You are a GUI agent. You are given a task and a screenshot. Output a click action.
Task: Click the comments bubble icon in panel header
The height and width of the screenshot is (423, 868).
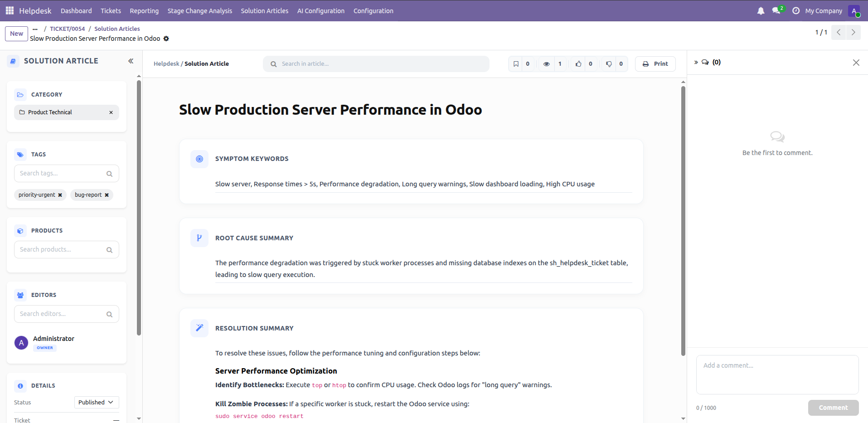click(x=705, y=62)
